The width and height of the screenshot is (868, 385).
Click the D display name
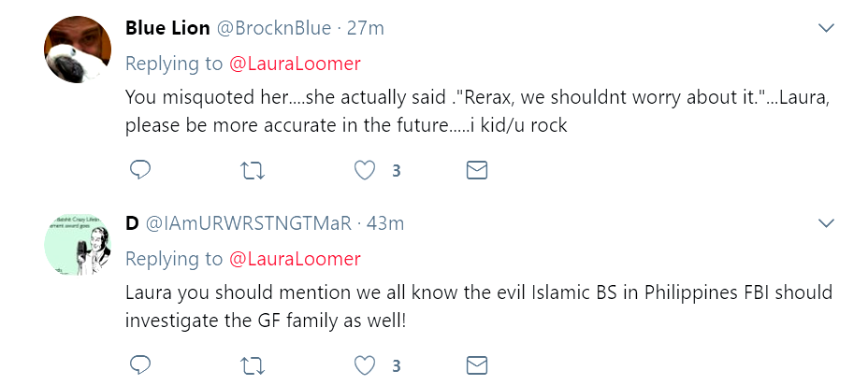click(x=132, y=223)
